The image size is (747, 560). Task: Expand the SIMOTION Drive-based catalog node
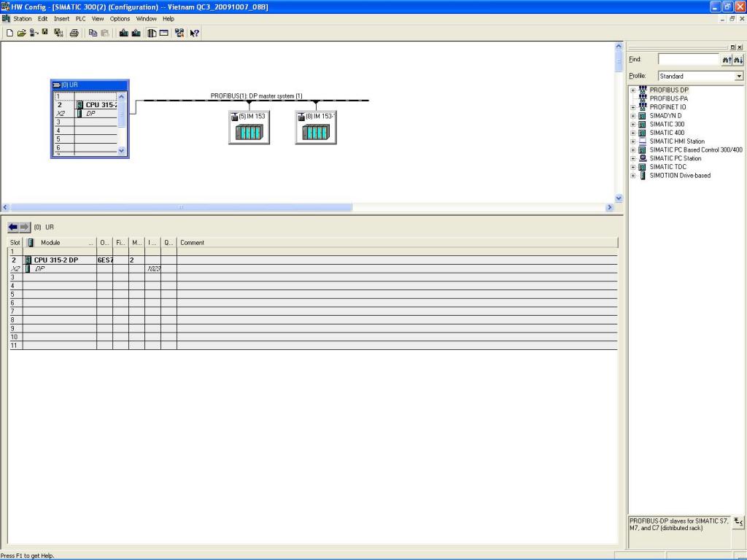tap(632, 176)
